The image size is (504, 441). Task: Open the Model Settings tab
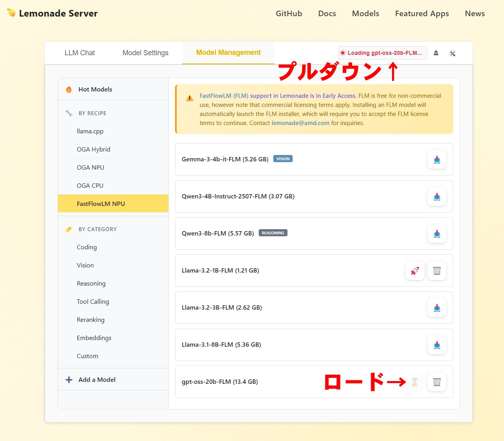pyautogui.click(x=145, y=52)
